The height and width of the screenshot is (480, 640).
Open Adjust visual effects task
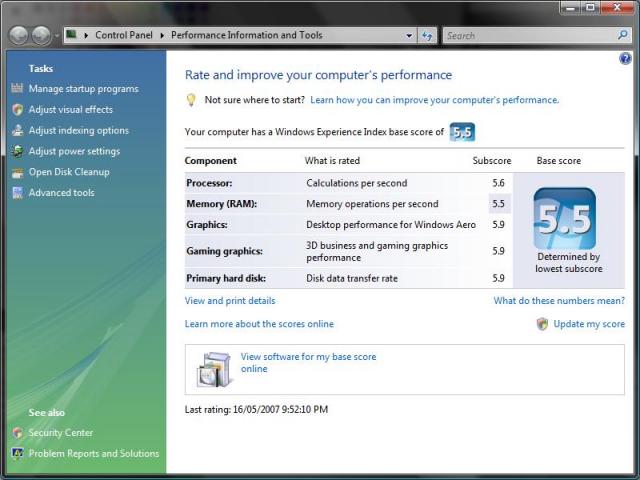71,109
